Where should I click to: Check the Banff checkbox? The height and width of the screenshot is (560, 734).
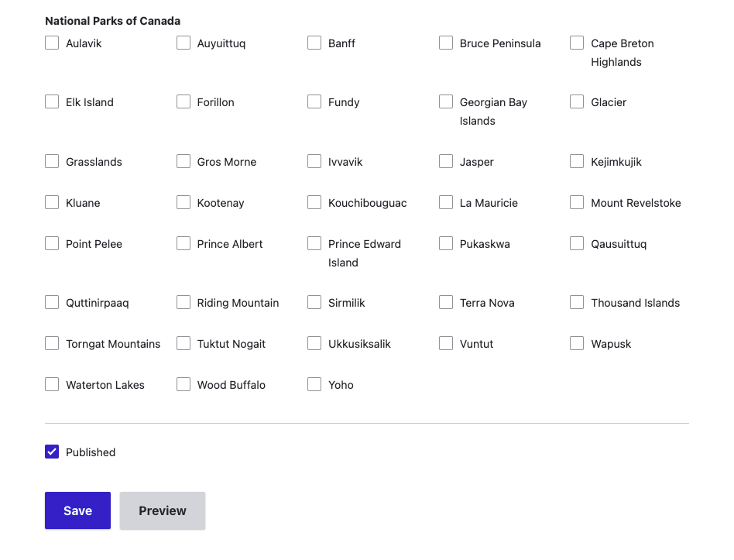tap(314, 43)
